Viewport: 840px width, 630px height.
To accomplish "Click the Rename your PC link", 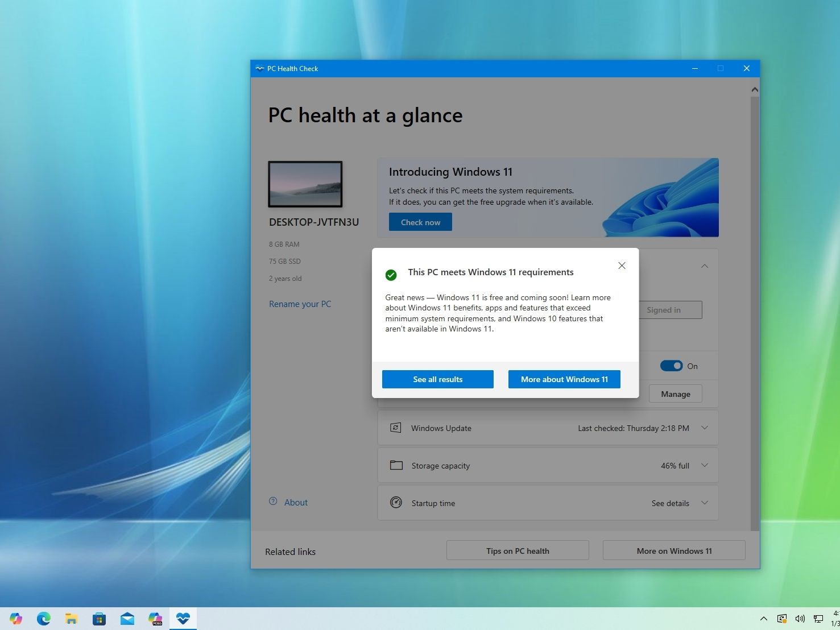I will point(300,304).
